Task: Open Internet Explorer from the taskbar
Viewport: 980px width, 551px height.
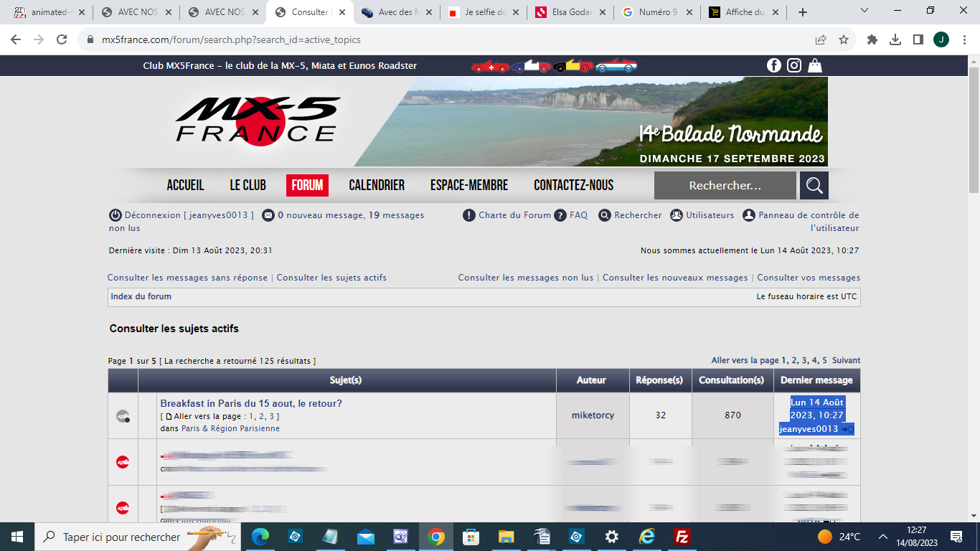Action: [x=647, y=537]
